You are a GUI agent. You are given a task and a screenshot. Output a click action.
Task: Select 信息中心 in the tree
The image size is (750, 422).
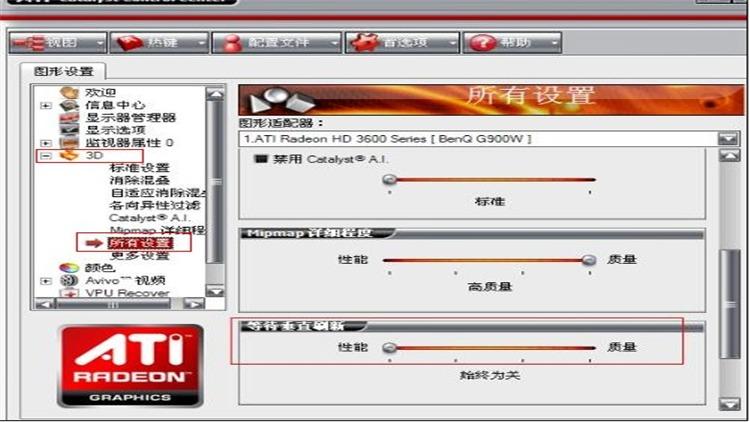coord(115,105)
